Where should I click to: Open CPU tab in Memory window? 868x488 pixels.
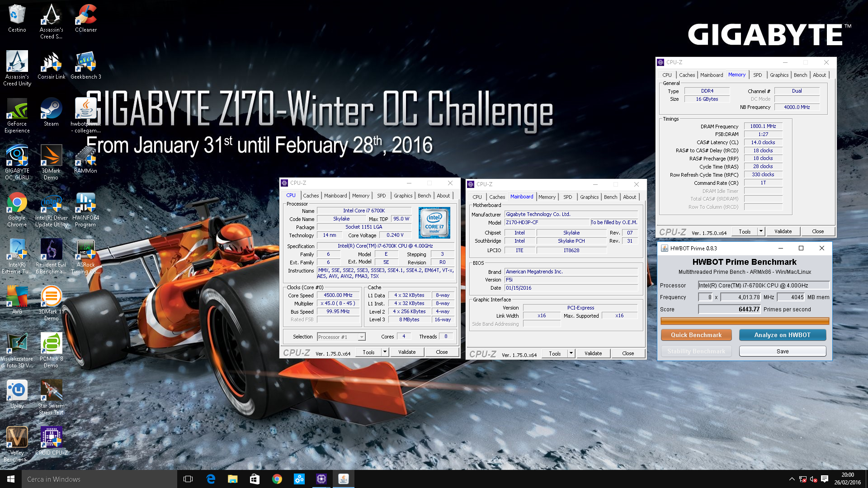point(667,75)
